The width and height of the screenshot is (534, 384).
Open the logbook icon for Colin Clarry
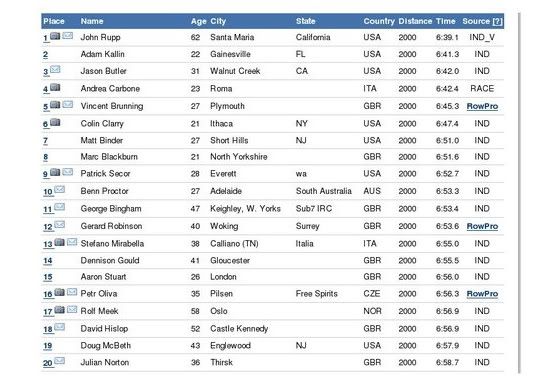(x=55, y=122)
